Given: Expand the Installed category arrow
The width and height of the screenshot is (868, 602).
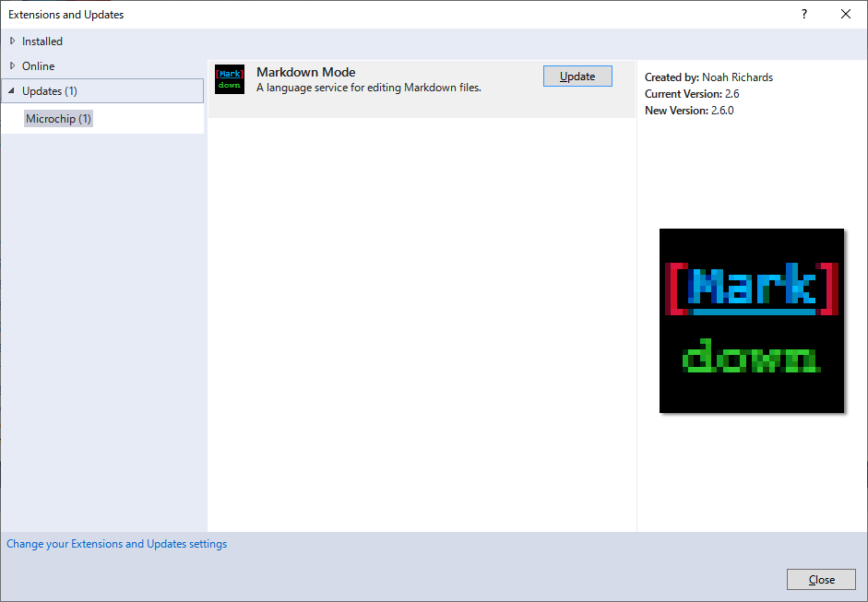Looking at the screenshot, I should [x=12, y=41].
